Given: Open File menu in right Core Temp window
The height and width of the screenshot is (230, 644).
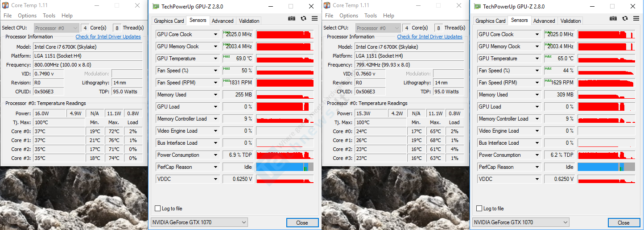Looking at the screenshot, I should [x=329, y=16].
